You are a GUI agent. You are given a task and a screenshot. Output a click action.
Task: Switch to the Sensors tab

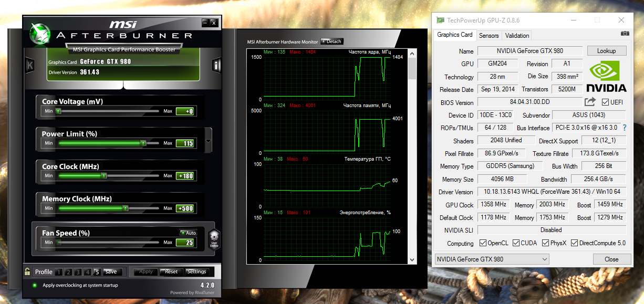tap(489, 36)
